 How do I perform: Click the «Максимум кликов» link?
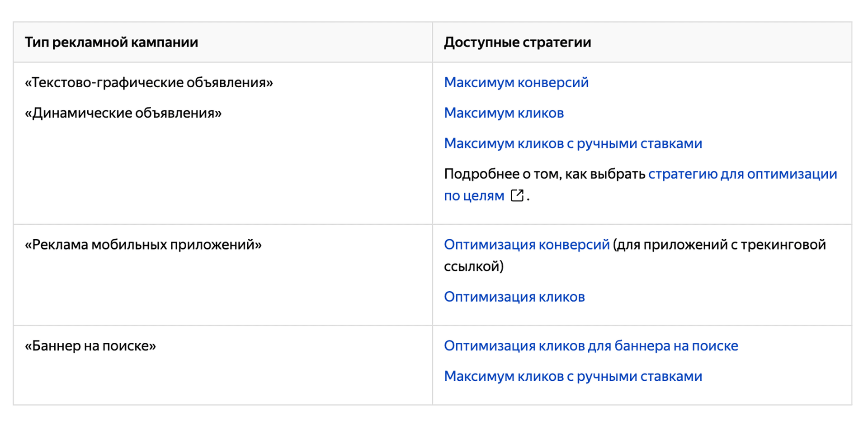click(x=504, y=113)
